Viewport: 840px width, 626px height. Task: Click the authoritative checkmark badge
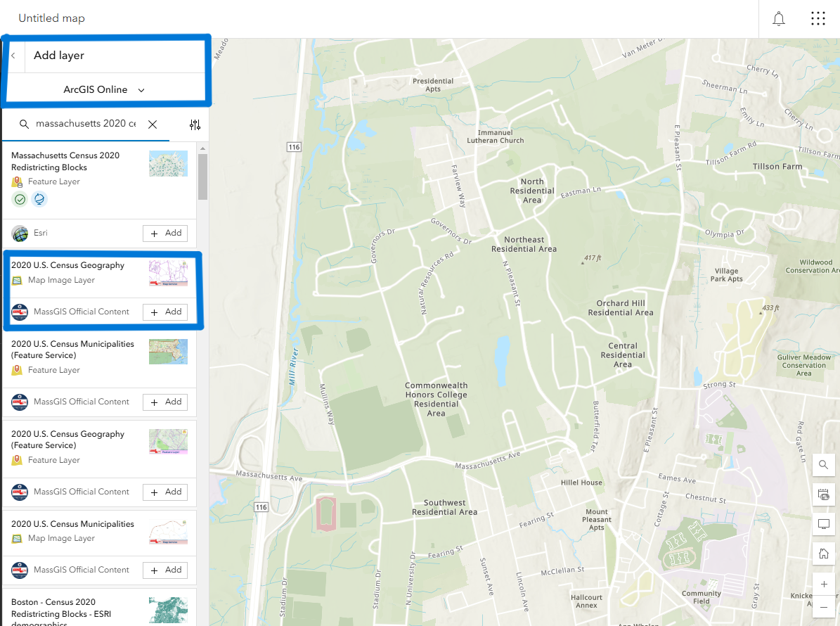[x=20, y=199]
